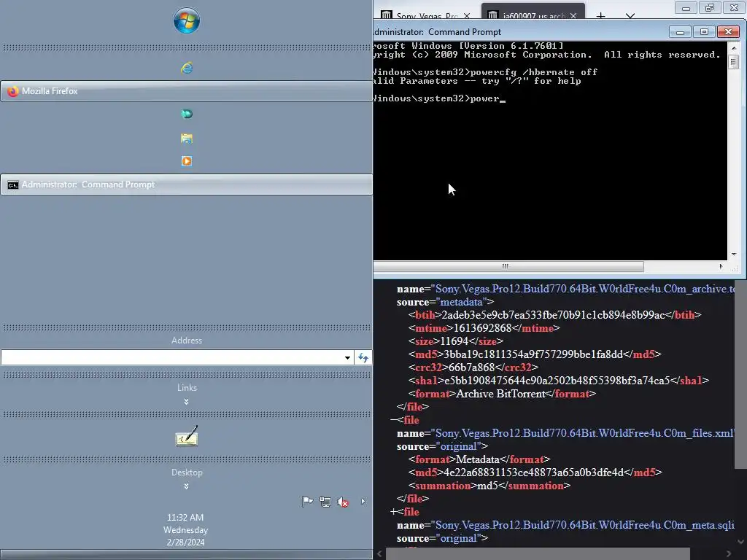
Task: Click the md5 value 4e22a68831153ce4...
Action: pos(534,472)
